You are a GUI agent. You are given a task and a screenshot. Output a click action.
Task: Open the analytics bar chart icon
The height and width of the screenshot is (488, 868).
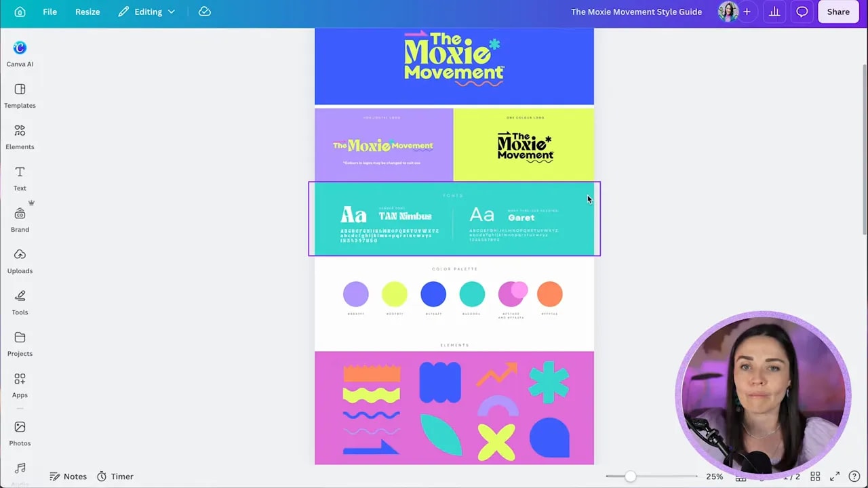(774, 12)
